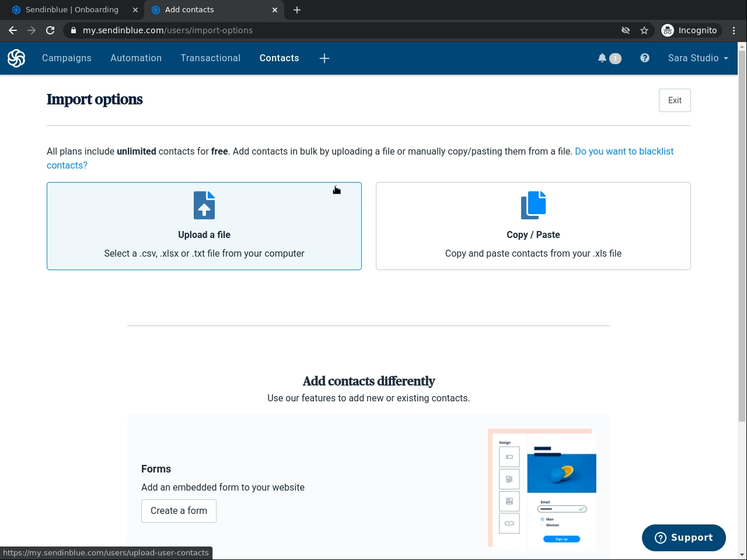Screen dimensions: 747x560
Task: Click the Incognito profile indicator
Action: 690,30
